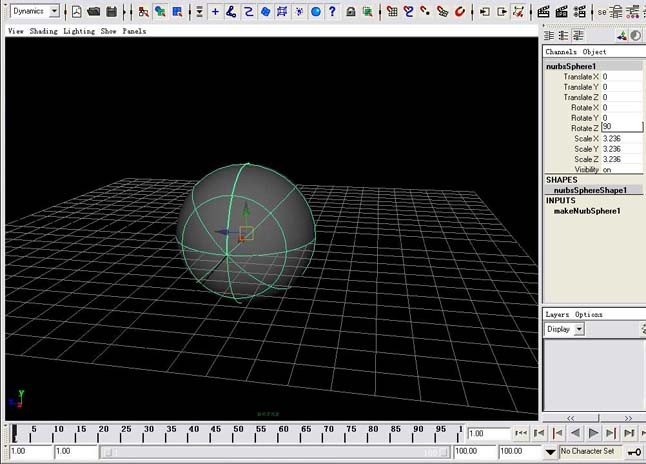Viewport: 646px width, 464px height.
Task: Click the render current frame clapper icon
Action: pos(543,12)
